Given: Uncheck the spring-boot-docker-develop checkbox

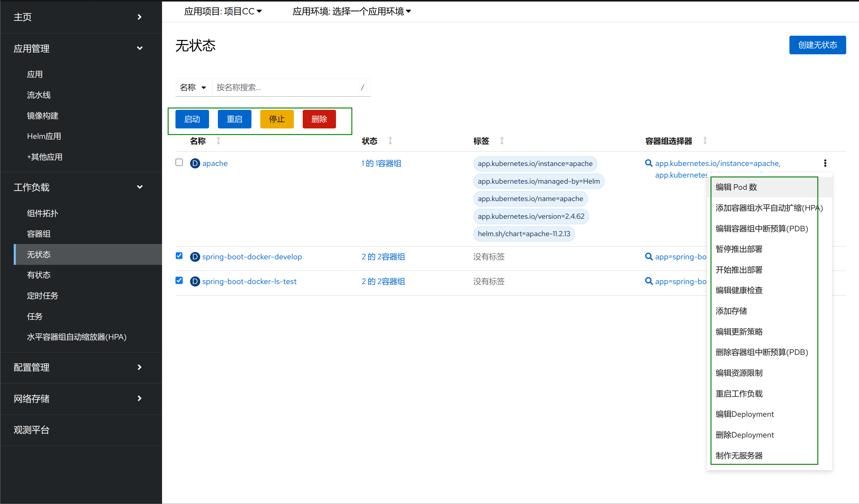Looking at the screenshot, I should coord(179,256).
